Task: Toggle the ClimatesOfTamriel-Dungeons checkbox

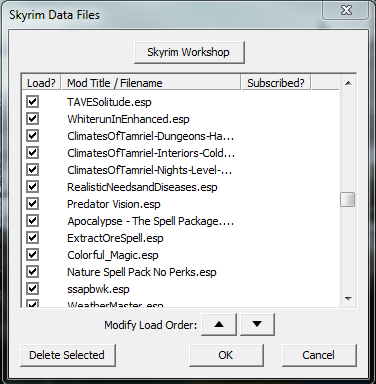Action: (32, 136)
